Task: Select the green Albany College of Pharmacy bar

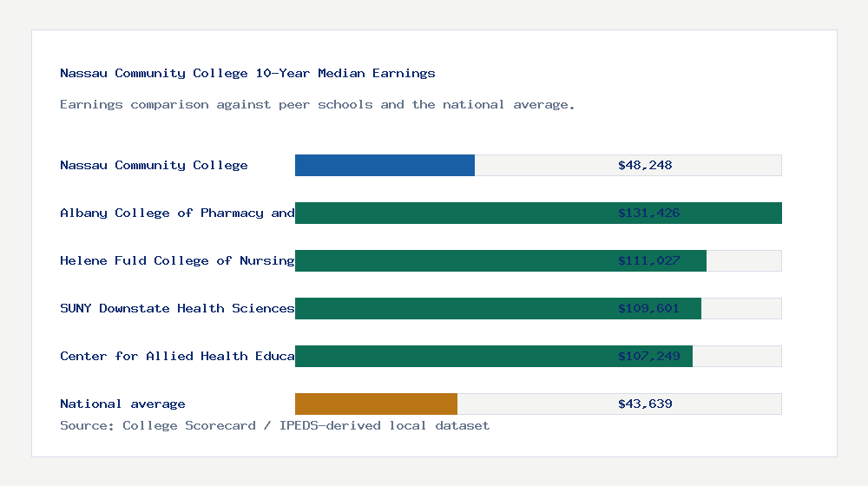Action: [539, 213]
